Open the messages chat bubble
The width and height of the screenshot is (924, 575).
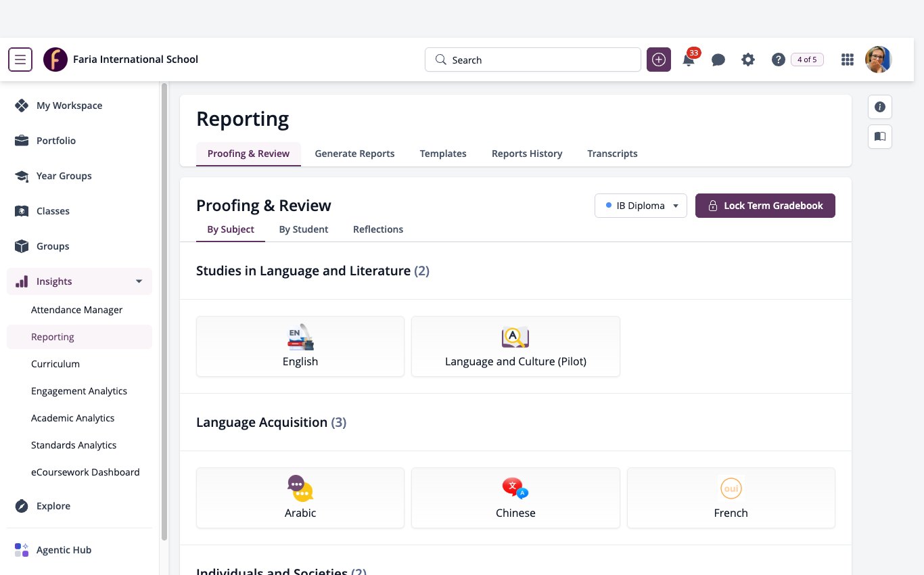[718, 60]
